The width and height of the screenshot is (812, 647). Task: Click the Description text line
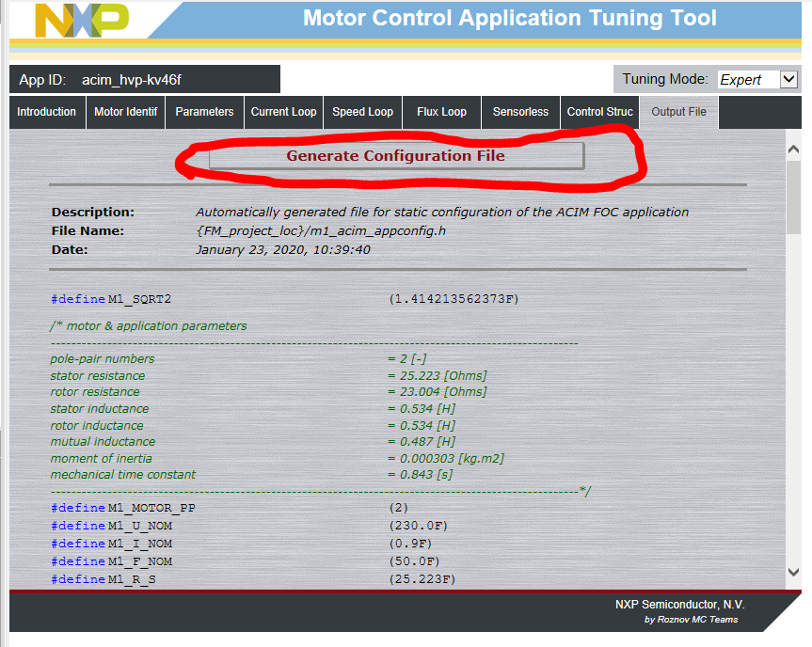tap(442, 213)
